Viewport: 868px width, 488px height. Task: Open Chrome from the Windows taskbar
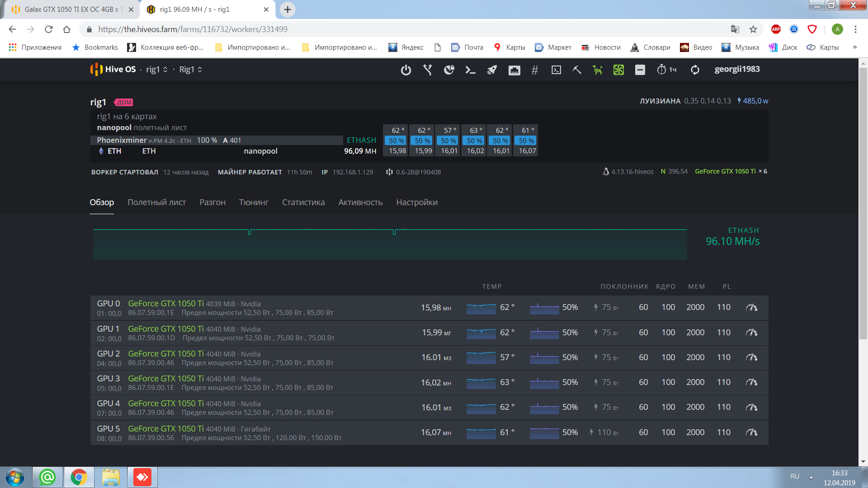[79, 477]
